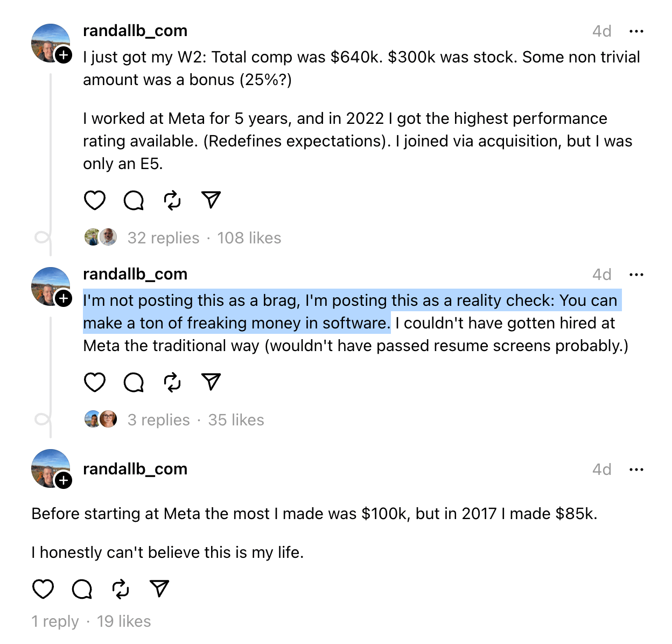672x644 pixels.
Task: Like the first post about W2 total comp
Action: click(95, 200)
